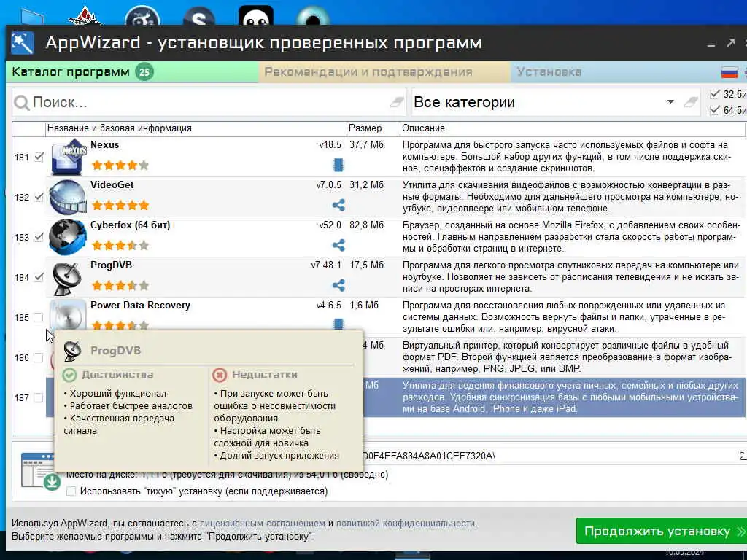Screen dimensions: 747x560
Task: Switch to "Установка" tab
Action: coord(549,72)
